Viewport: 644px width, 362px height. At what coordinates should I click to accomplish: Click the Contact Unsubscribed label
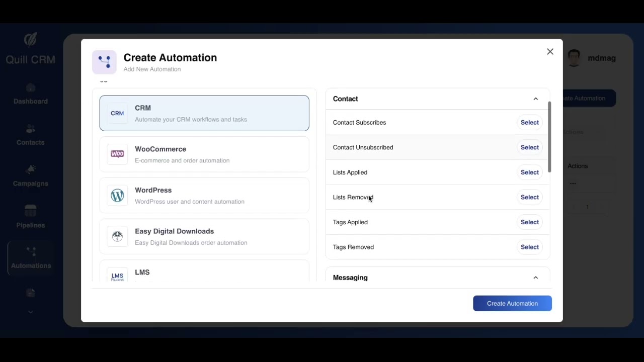363,147
